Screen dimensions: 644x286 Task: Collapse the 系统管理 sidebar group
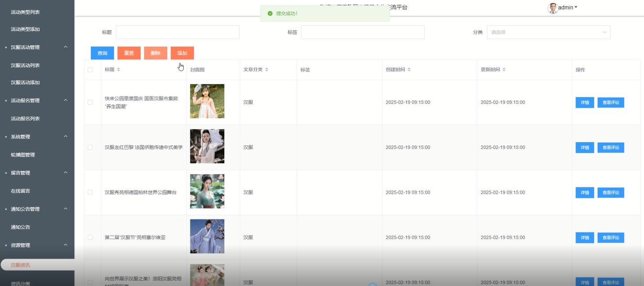point(37,137)
